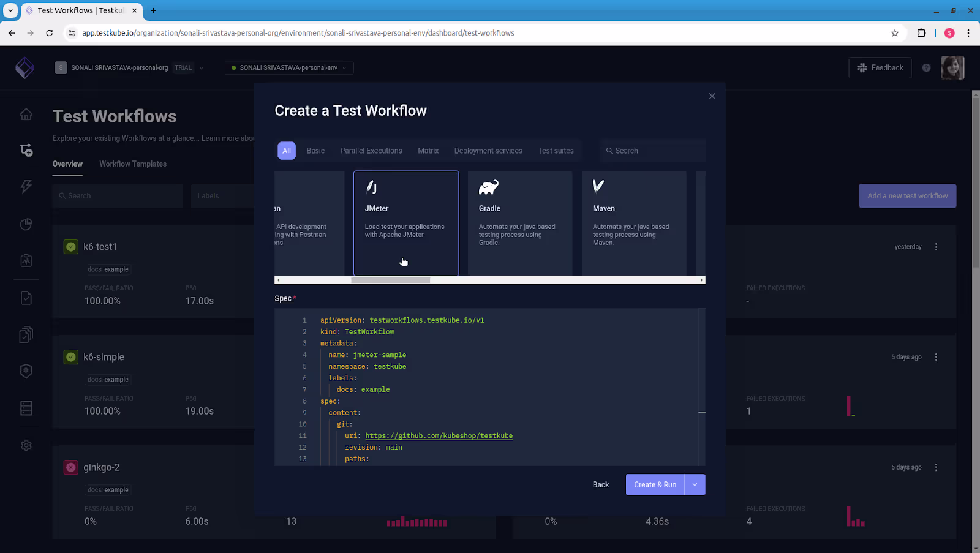The height and width of the screenshot is (553, 980).
Task: Click the passed status icon for k6-simple
Action: (x=71, y=357)
